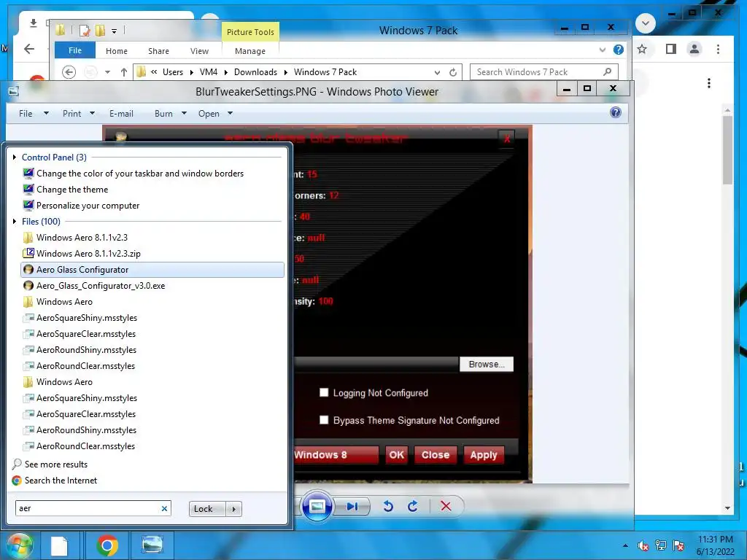Switch to Photo Viewer taskbar icon
The width and height of the screenshot is (747, 560).
[x=152, y=545]
